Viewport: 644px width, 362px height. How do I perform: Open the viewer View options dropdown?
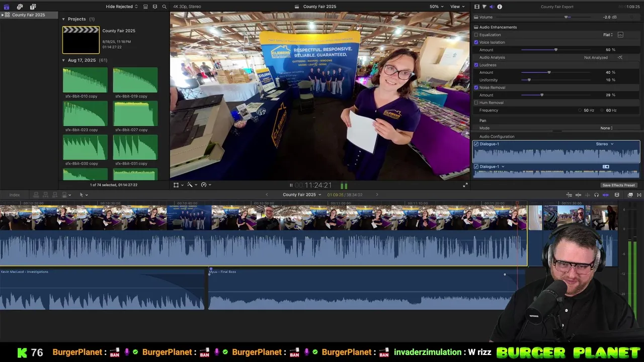[x=457, y=7]
